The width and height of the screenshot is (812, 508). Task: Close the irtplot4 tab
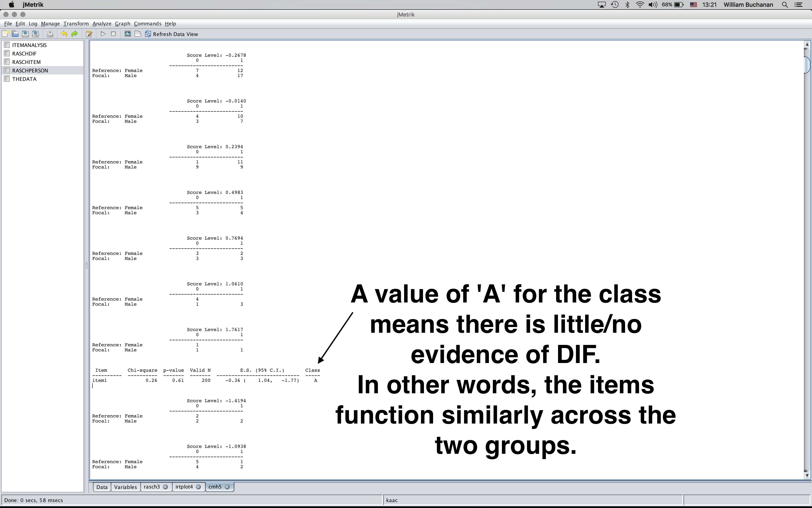(x=198, y=487)
